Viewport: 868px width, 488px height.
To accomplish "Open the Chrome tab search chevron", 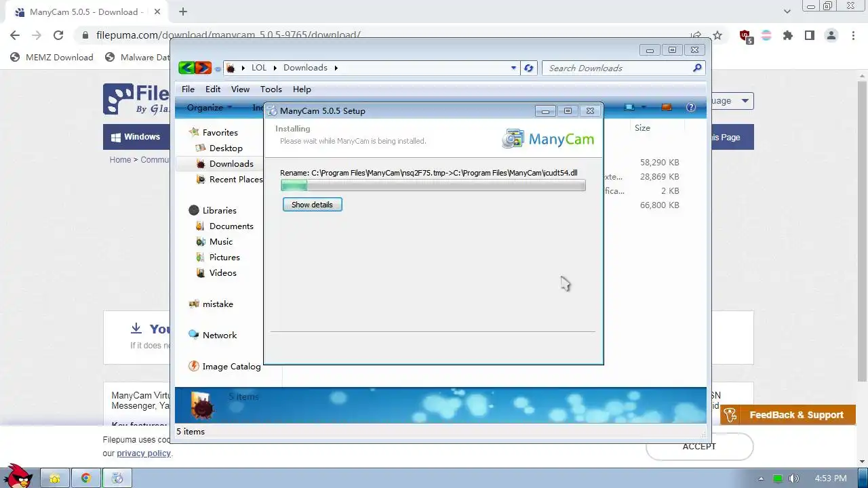I will [x=787, y=12].
